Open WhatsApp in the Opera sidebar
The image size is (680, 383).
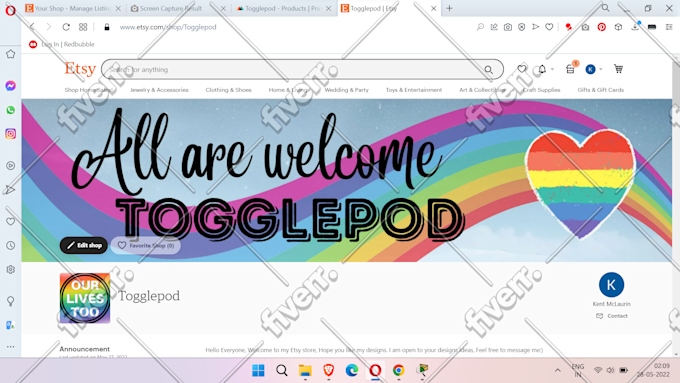[10, 110]
